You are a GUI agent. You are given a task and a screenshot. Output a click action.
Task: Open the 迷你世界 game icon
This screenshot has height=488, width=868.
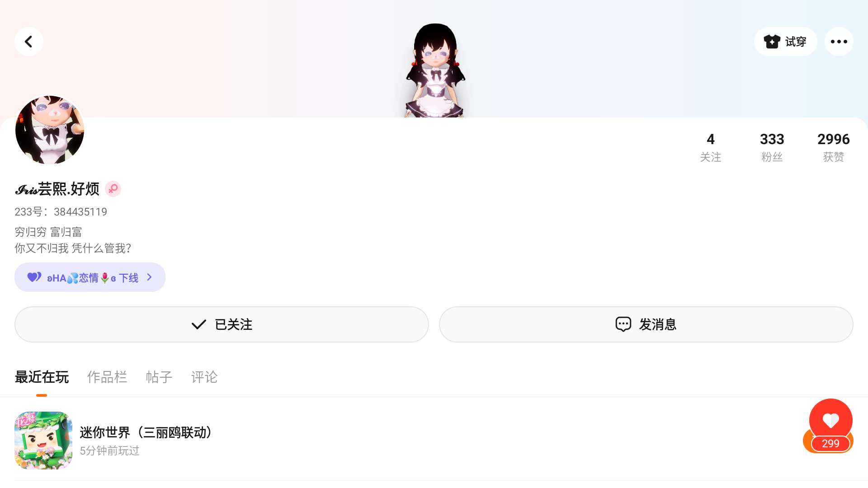[43, 440]
